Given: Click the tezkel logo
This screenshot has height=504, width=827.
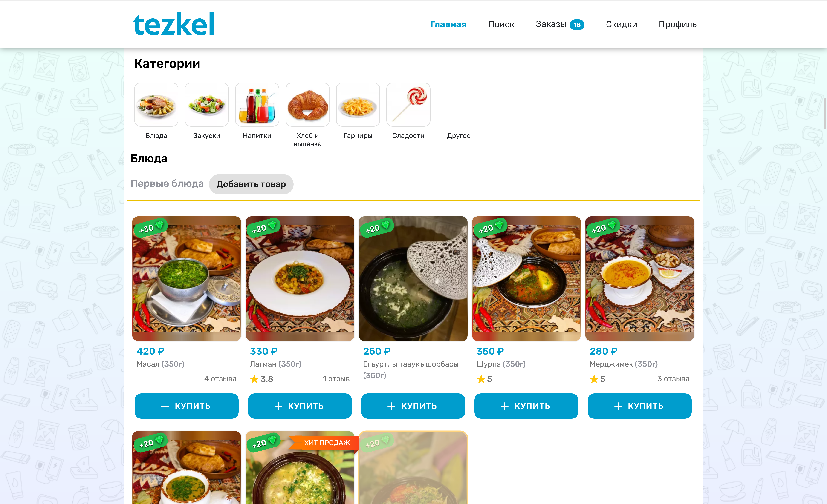Looking at the screenshot, I should tap(173, 24).
